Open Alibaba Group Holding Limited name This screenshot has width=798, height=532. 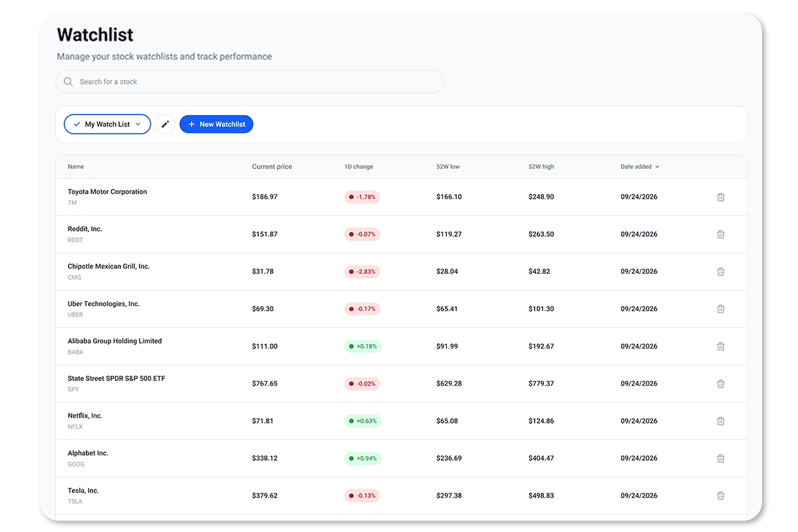[114, 341]
